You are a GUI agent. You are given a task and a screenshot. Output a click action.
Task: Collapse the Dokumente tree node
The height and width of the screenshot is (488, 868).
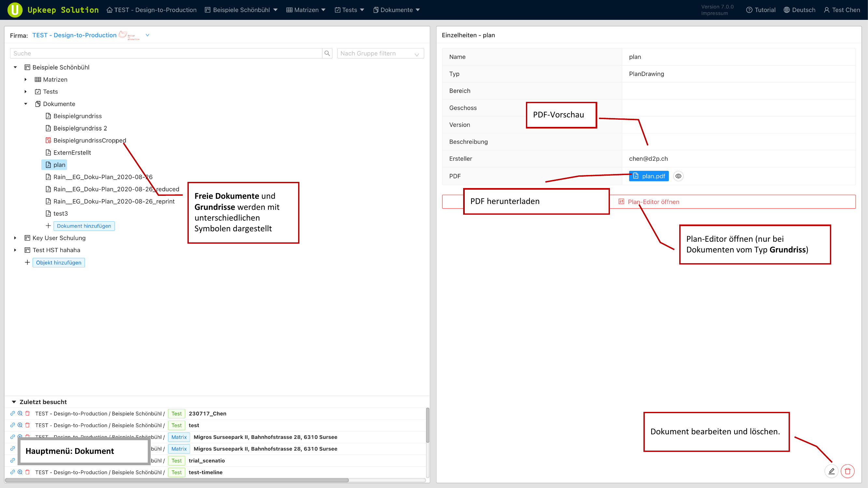point(26,104)
